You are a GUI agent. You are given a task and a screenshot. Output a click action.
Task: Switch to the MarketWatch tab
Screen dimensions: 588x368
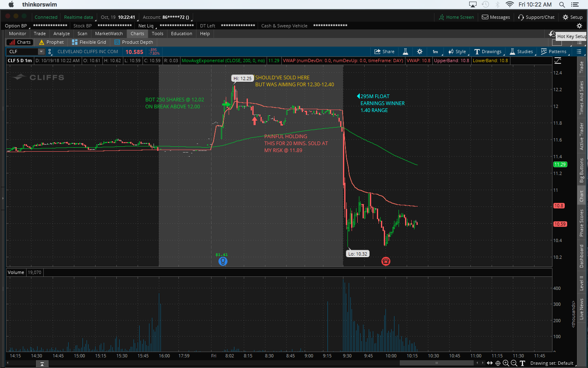click(x=109, y=34)
